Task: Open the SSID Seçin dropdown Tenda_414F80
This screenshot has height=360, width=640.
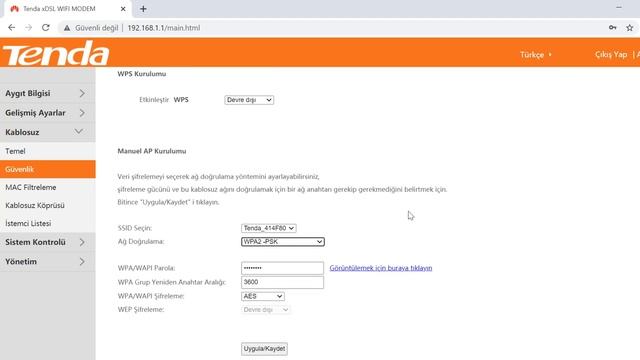Action: tap(269, 228)
